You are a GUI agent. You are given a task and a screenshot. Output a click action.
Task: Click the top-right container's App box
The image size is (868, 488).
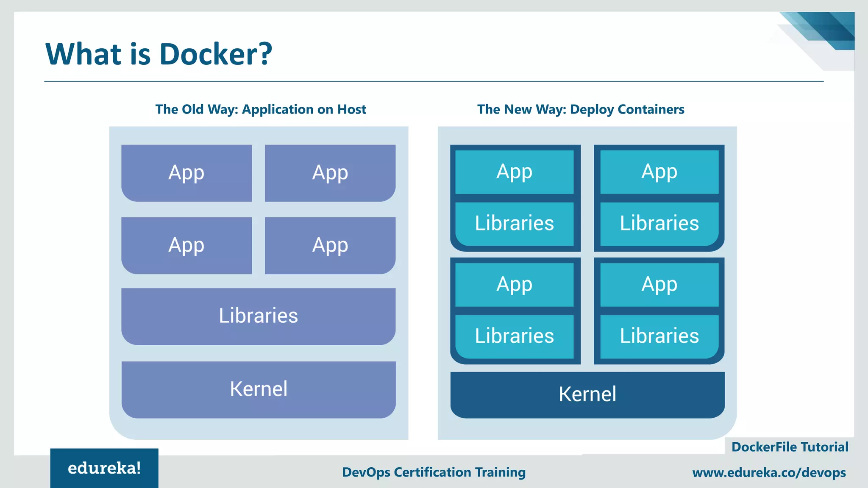click(x=659, y=172)
